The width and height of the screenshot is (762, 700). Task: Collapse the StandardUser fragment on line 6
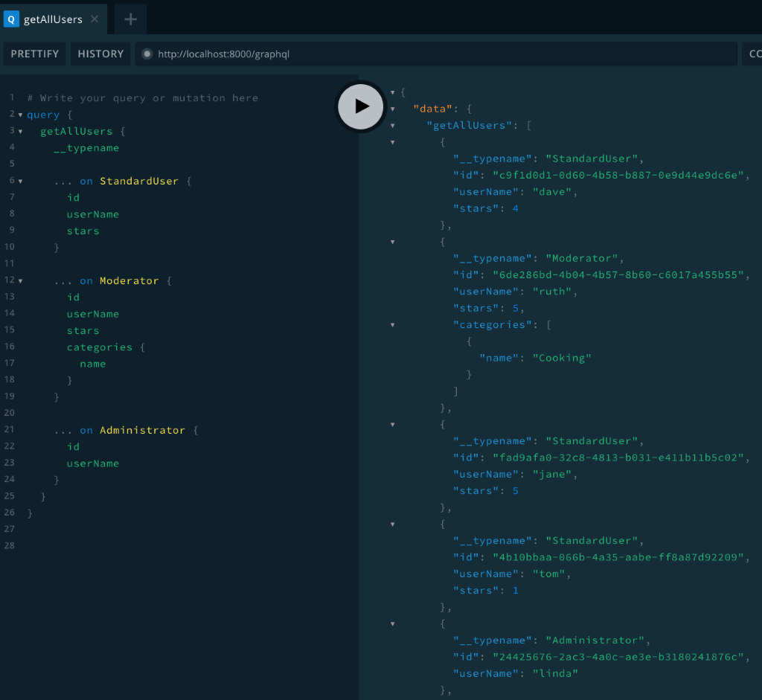(20, 182)
